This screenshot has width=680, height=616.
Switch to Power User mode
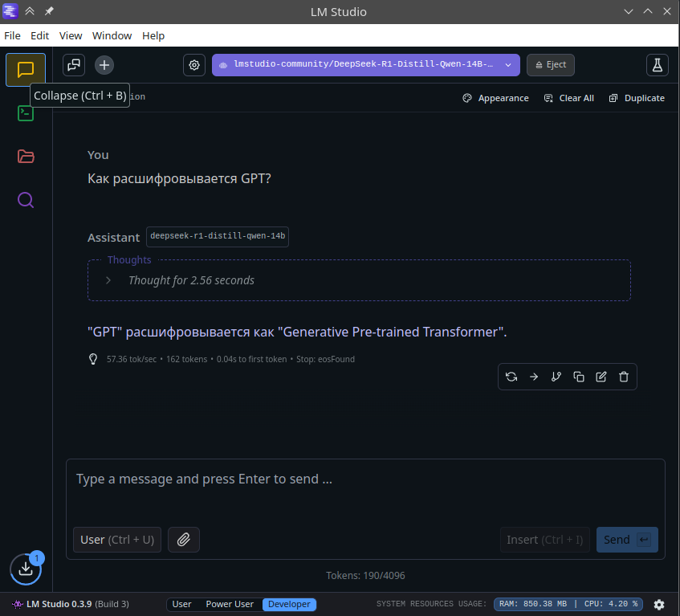pyautogui.click(x=230, y=604)
